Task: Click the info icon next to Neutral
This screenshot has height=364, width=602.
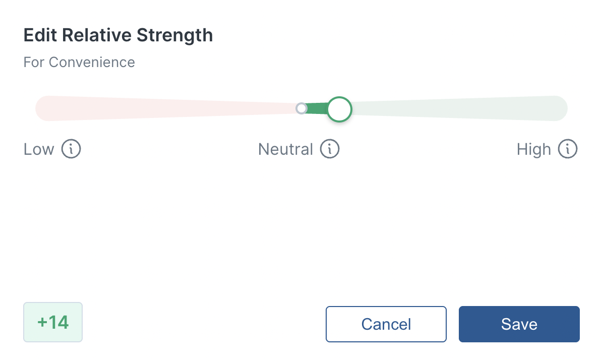Action: tap(330, 149)
